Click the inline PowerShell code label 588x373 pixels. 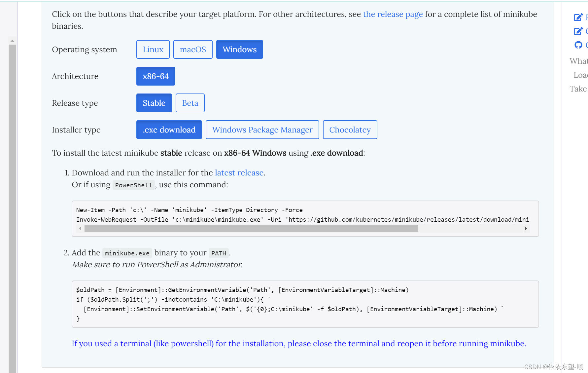133,185
